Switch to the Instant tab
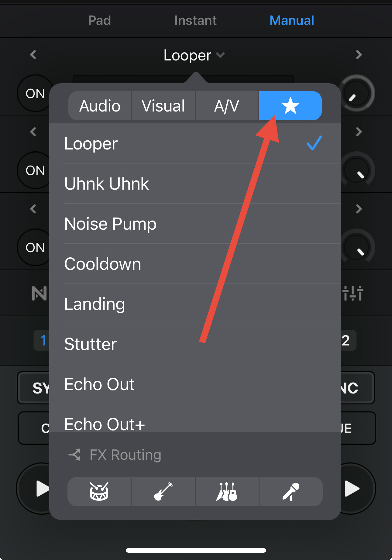This screenshot has height=560, width=392. [195, 20]
